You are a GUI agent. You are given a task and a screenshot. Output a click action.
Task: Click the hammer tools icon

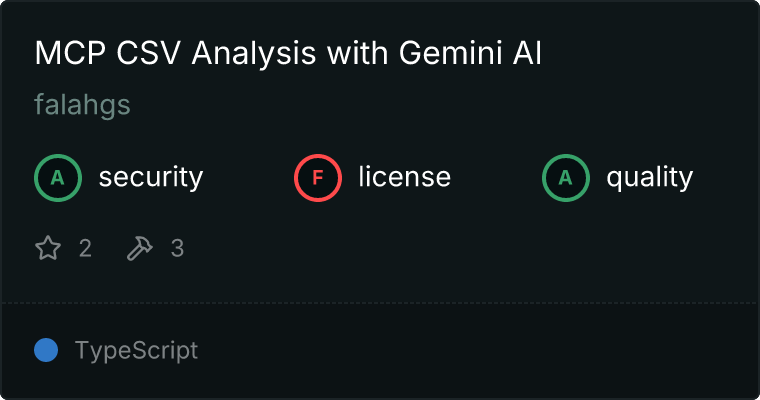tap(139, 248)
